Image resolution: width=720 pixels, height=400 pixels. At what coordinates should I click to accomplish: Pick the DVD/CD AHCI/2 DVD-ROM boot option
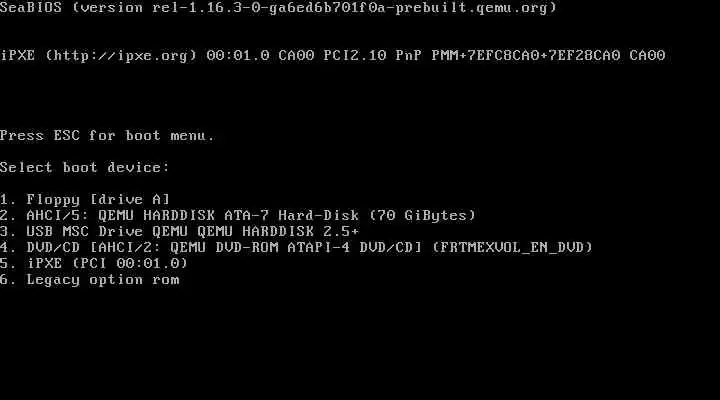click(x=297, y=248)
